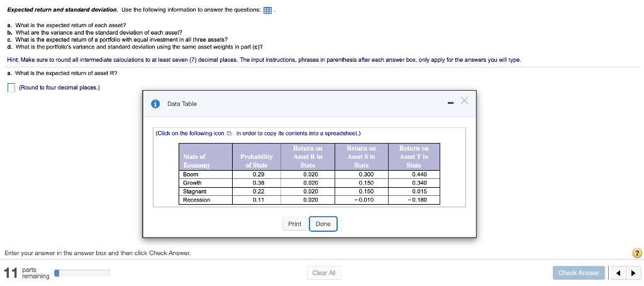Click the blue info icon beside Data Table

click(155, 104)
